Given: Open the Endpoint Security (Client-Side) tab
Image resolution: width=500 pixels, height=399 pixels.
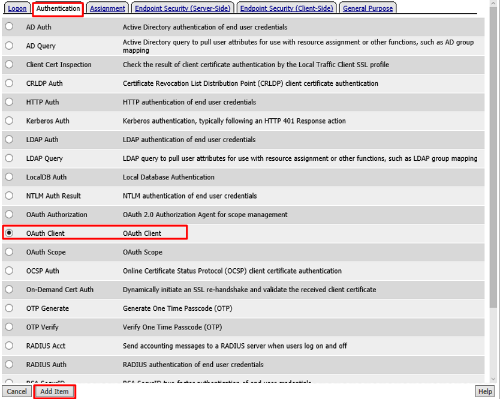Looking at the screenshot, I should point(287,8).
